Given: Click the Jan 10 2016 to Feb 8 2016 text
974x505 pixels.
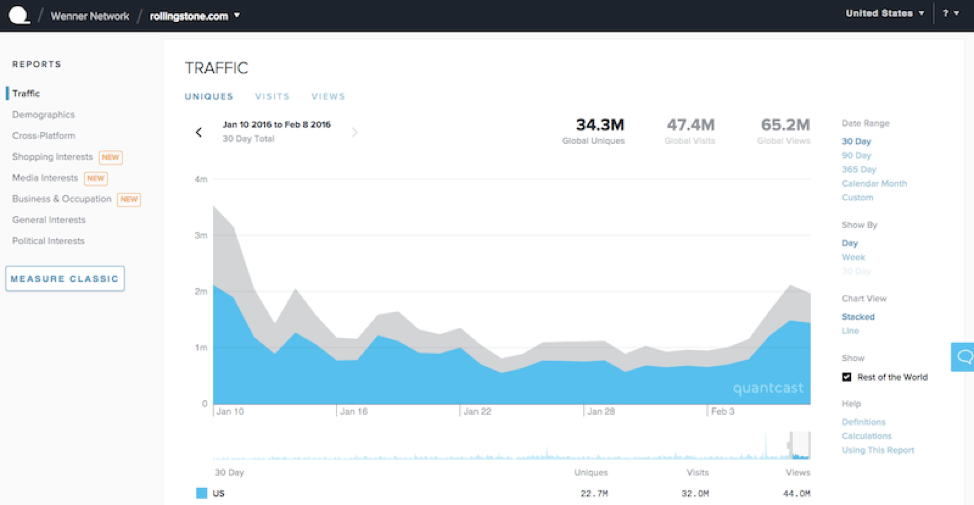Looking at the screenshot, I should coord(276,124).
